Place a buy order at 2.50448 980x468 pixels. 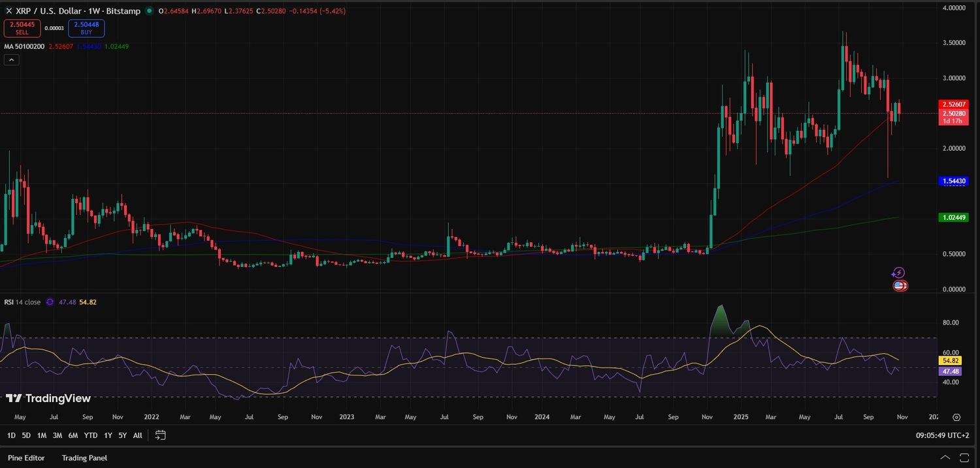[85, 28]
